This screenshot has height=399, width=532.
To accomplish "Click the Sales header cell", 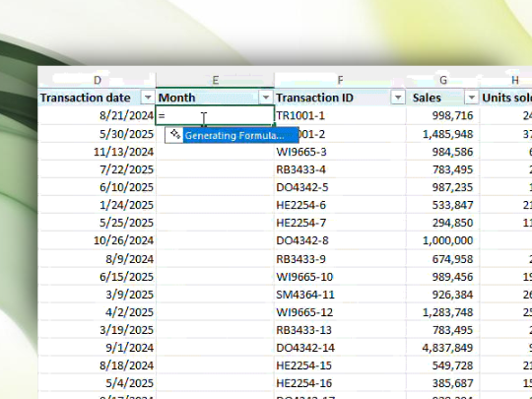I will pos(442,98).
